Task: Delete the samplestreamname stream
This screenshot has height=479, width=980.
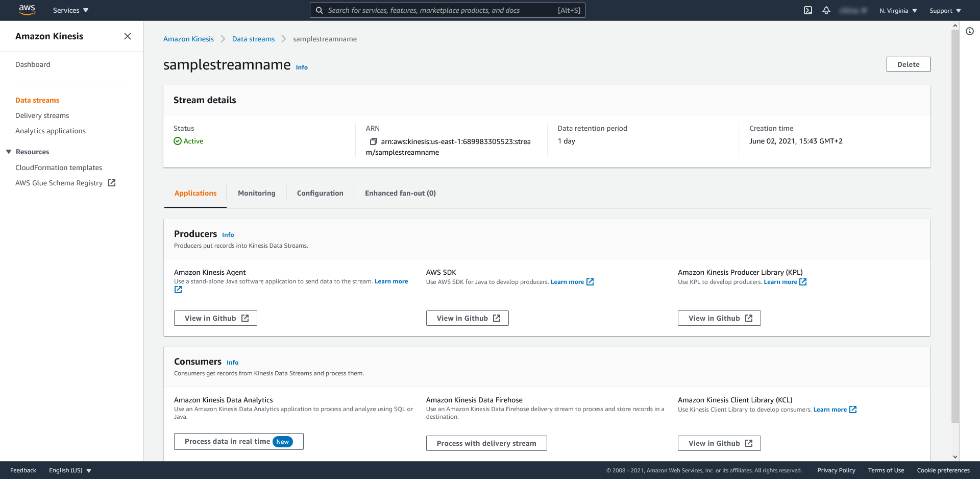Action: (908, 64)
